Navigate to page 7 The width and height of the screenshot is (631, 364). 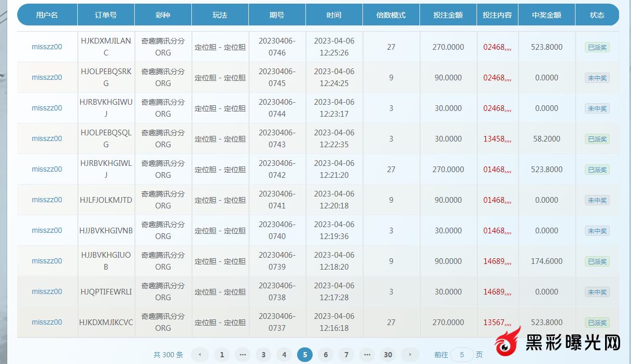coord(346,355)
